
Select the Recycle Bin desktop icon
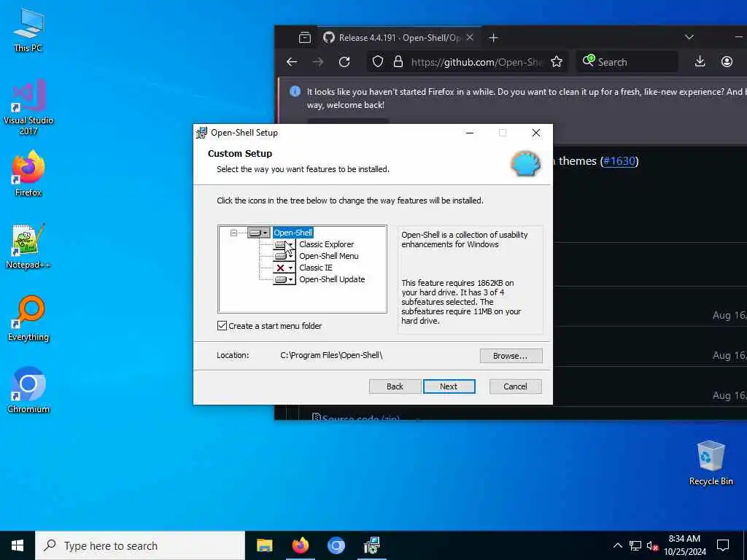(x=711, y=463)
